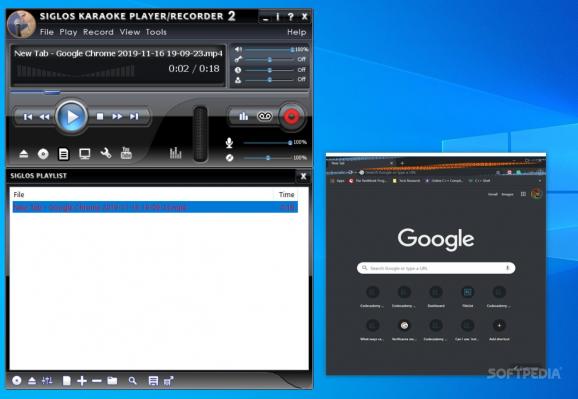Open the Help menu
Viewport: 578px width, 399px height.
[x=297, y=32]
